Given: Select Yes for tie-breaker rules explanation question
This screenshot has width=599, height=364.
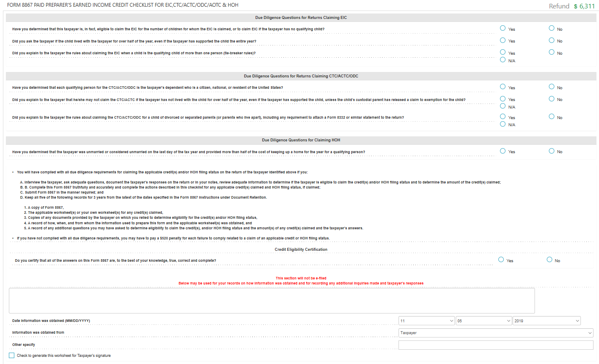Looking at the screenshot, I should 502,51.
